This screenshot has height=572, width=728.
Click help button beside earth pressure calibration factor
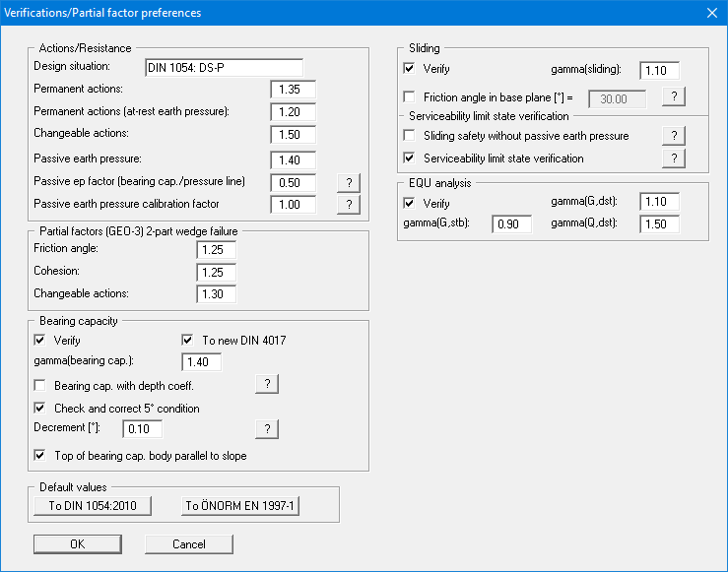pos(346,204)
